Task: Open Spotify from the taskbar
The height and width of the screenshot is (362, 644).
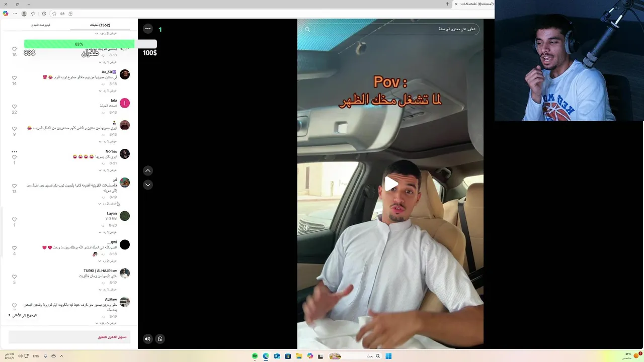Action: [x=255, y=356]
